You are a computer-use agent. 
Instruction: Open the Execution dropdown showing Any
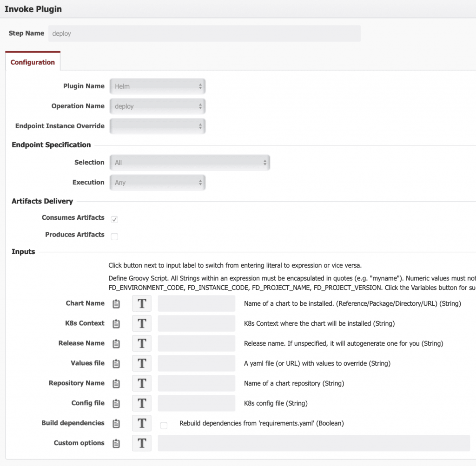pos(158,183)
